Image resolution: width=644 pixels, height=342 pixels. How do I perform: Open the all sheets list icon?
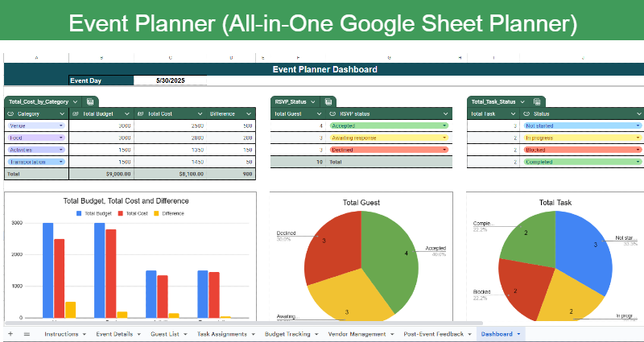click(x=27, y=334)
